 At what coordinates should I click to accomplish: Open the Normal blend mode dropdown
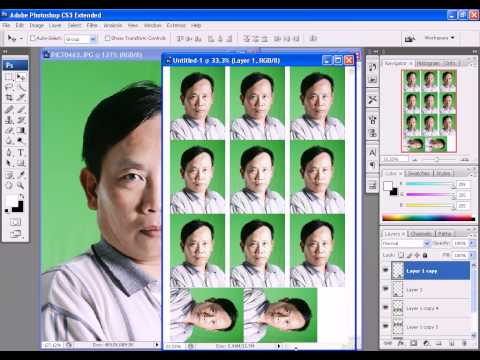tap(406, 244)
